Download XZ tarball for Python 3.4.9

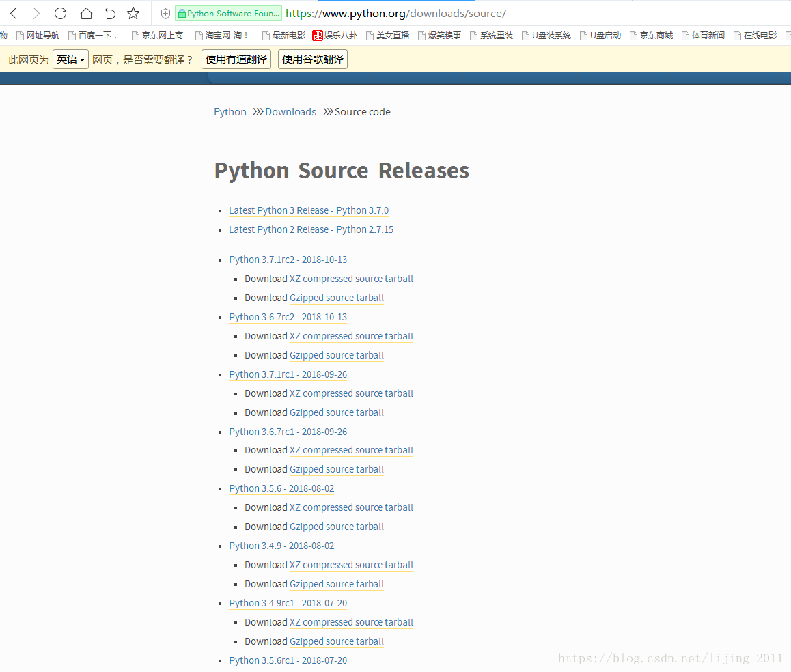[x=351, y=565]
